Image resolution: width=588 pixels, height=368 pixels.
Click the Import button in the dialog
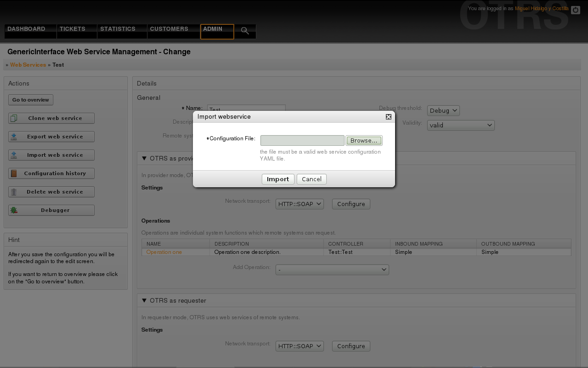(x=278, y=179)
